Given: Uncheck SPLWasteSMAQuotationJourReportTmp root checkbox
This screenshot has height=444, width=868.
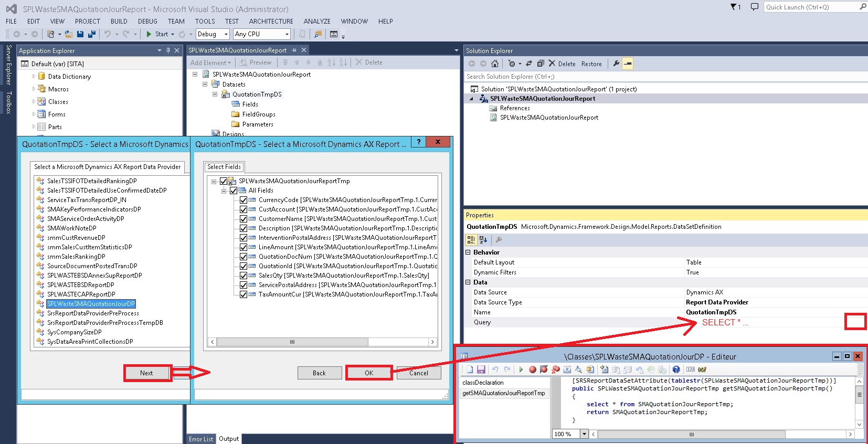Looking at the screenshot, I should pos(224,181).
